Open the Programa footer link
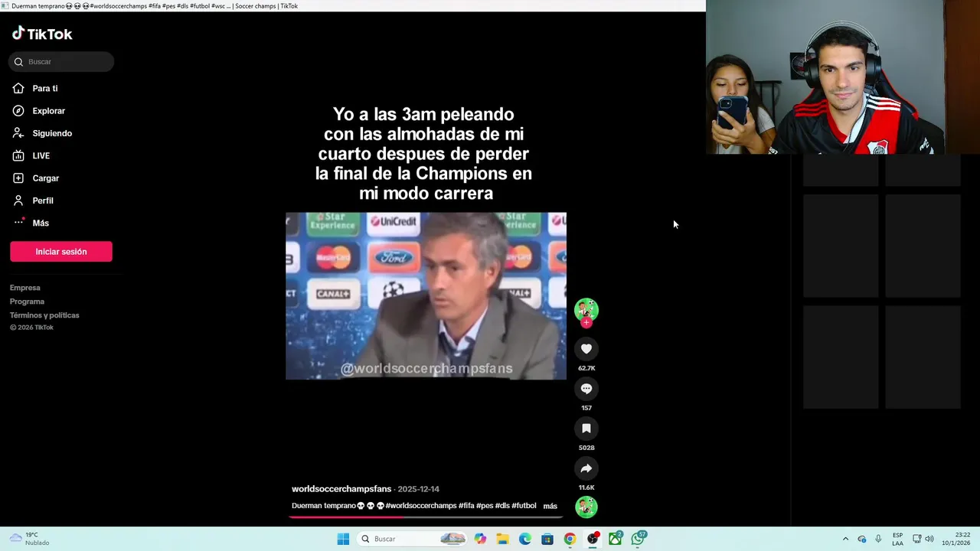980x551 pixels. [27, 302]
